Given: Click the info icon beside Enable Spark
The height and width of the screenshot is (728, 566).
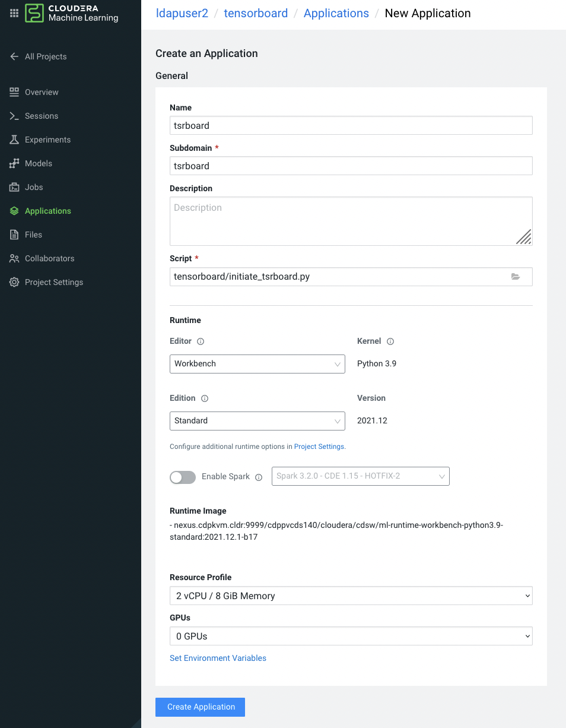Looking at the screenshot, I should (x=259, y=477).
